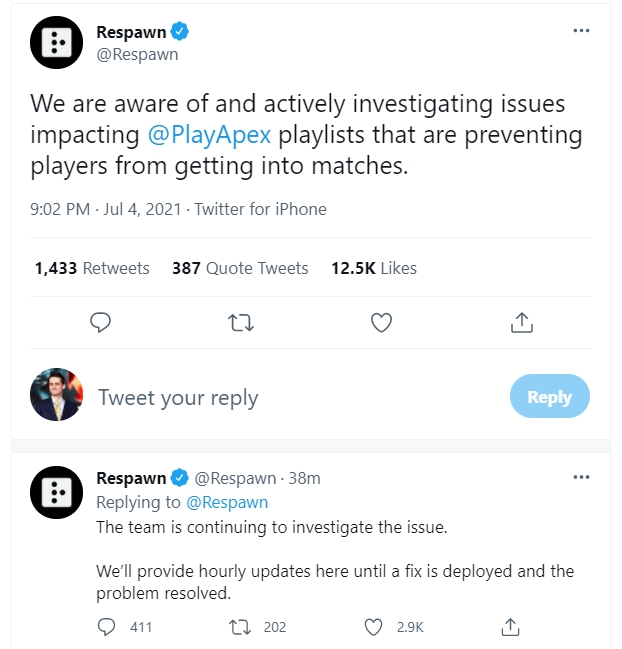Retweet the main Respawn tweet
622x649 pixels.
(x=241, y=322)
